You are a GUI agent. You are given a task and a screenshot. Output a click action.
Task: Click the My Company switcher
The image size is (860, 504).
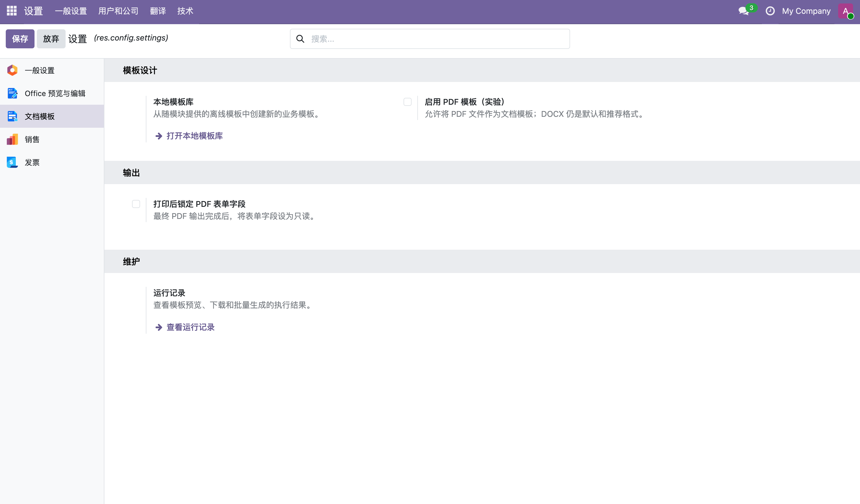[x=806, y=11]
